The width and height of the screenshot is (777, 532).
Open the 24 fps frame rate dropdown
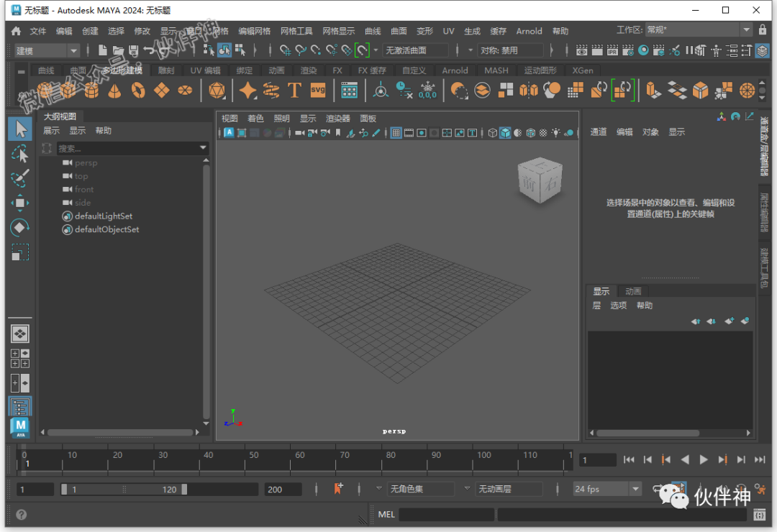coord(607,489)
